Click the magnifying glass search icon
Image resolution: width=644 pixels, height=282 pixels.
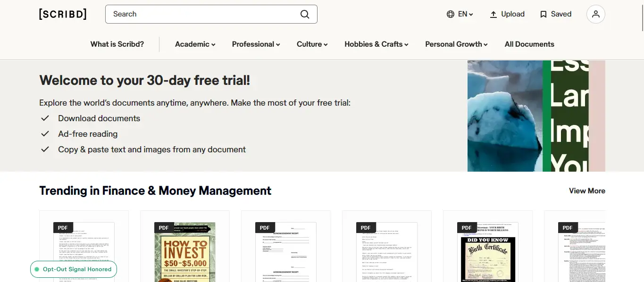point(305,14)
